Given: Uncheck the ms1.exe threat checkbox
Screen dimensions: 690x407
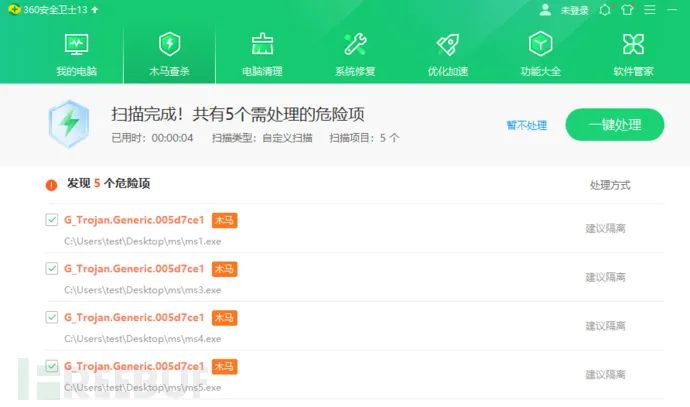Looking at the screenshot, I should point(51,220).
